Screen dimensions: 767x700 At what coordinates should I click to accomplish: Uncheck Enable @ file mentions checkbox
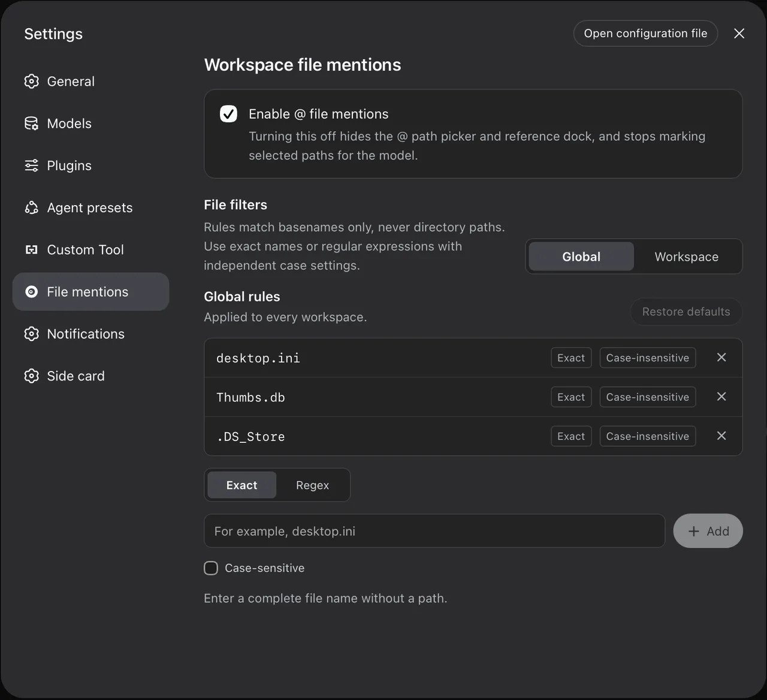click(228, 114)
